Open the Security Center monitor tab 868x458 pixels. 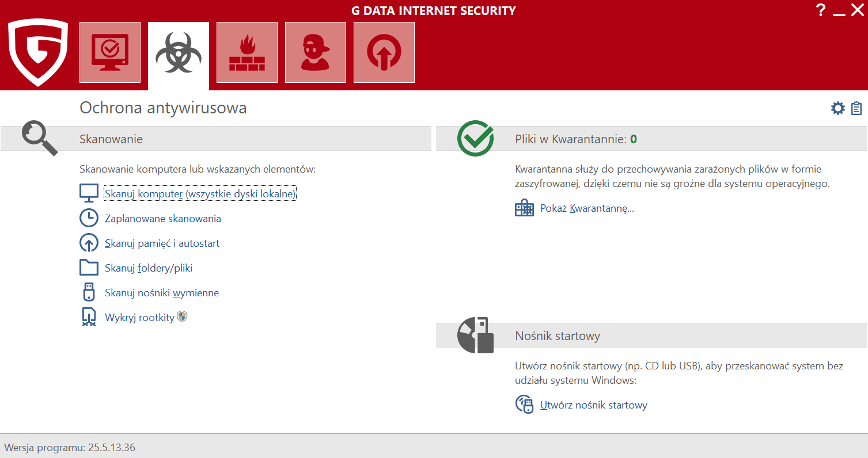109,52
